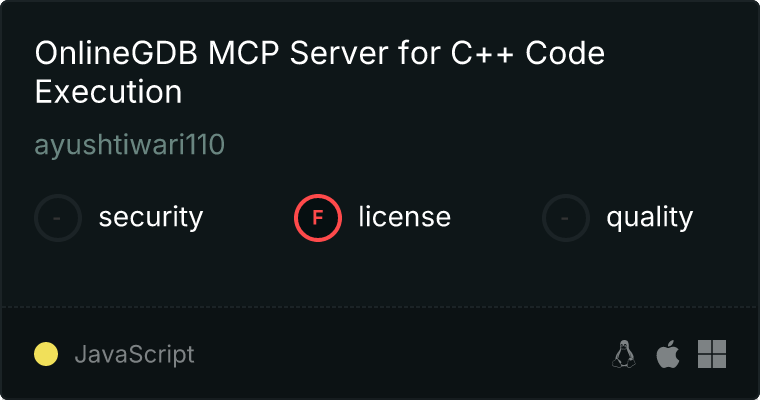The height and width of the screenshot is (400, 760).
Task: Open the OnlineGDB MCP Server title link
Action: pyautogui.click(x=320, y=72)
